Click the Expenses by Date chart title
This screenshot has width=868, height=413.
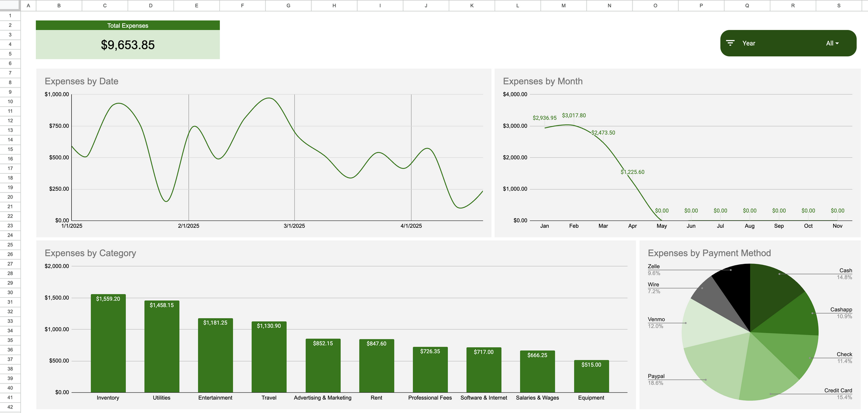coord(82,81)
